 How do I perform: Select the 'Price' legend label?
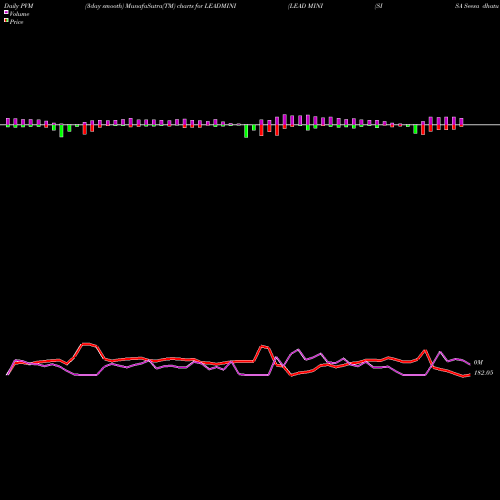tap(16, 22)
